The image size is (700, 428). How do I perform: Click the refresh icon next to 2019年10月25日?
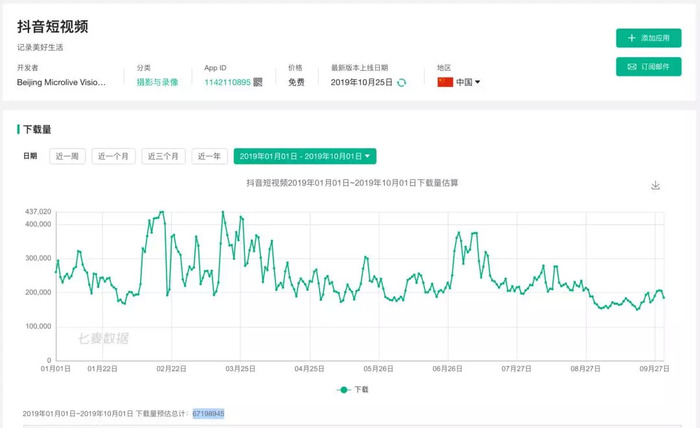coord(401,83)
